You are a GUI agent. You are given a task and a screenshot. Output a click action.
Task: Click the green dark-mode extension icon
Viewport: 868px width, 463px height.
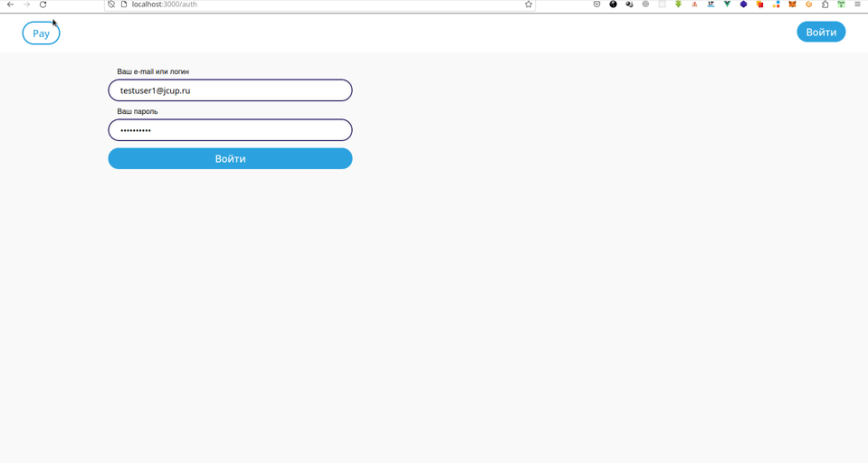(x=842, y=5)
